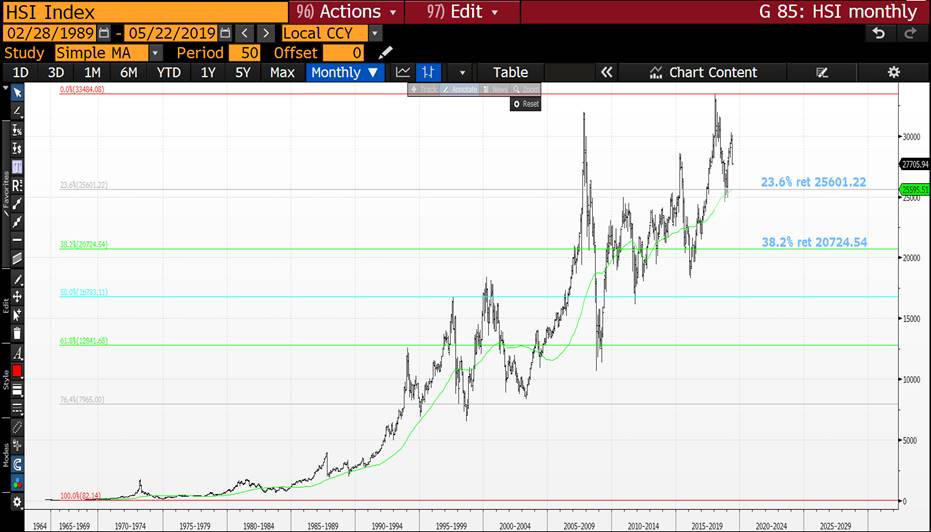Select the copy pointer-plus tool
Screen dimensions: 931x532
17,315
